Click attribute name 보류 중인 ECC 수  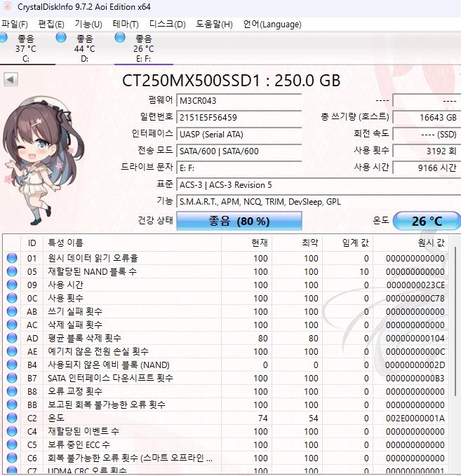[79, 444]
